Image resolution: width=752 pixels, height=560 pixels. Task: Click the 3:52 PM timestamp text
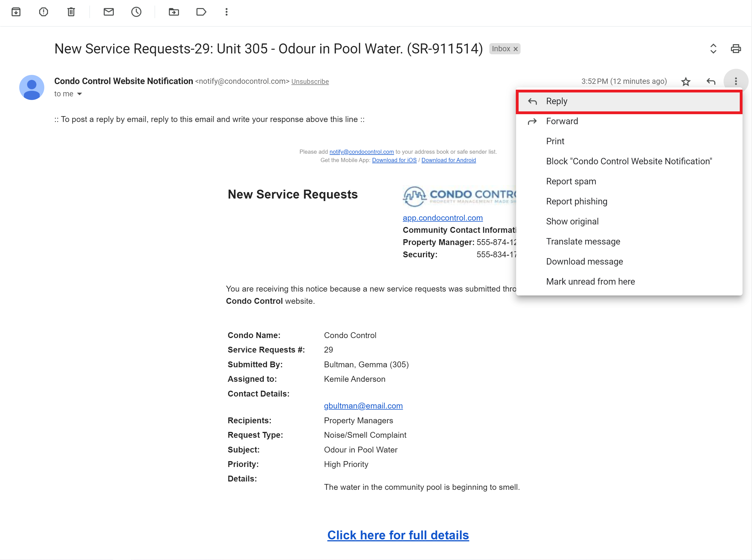624,81
